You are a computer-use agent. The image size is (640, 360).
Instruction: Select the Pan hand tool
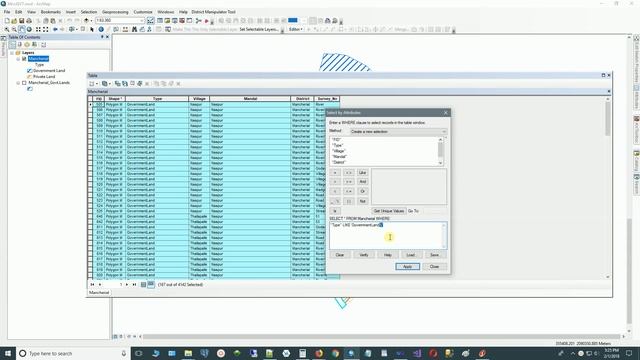[x=22, y=29]
